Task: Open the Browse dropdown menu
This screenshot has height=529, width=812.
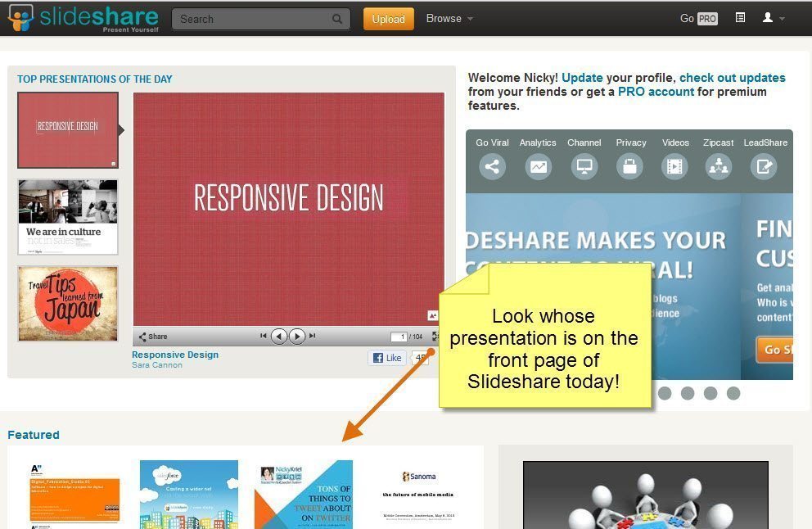Action: 449,19
